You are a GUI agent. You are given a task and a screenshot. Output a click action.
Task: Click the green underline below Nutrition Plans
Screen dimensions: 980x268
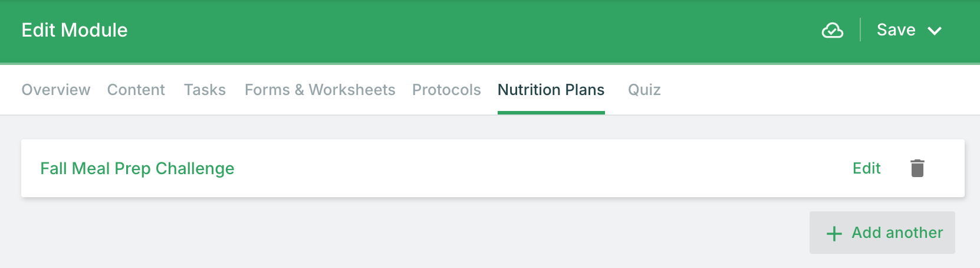tap(551, 112)
